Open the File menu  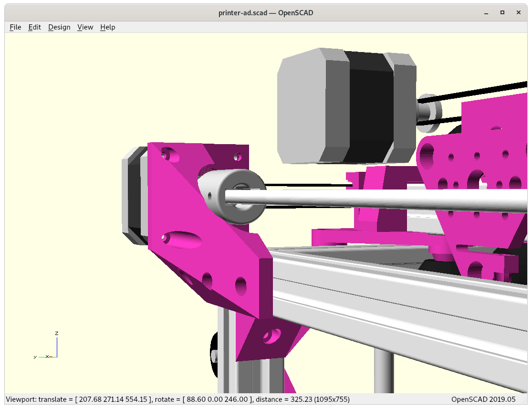tap(15, 27)
